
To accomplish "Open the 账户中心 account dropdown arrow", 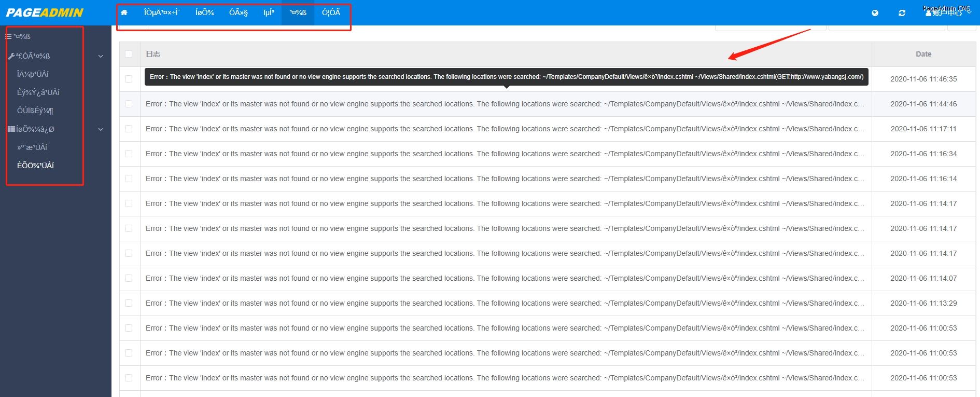I will 969,12.
